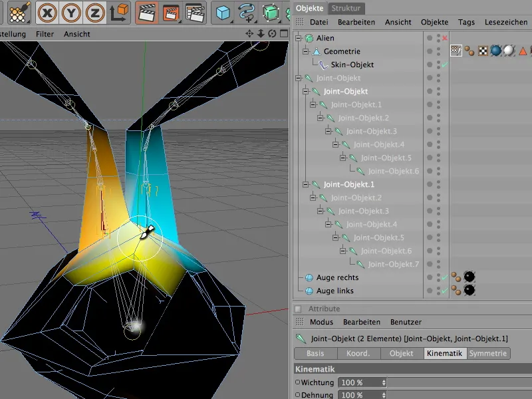Viewport: 532px width, 399px height.
Task: Select the Auge rechts object
Action: 337,277
